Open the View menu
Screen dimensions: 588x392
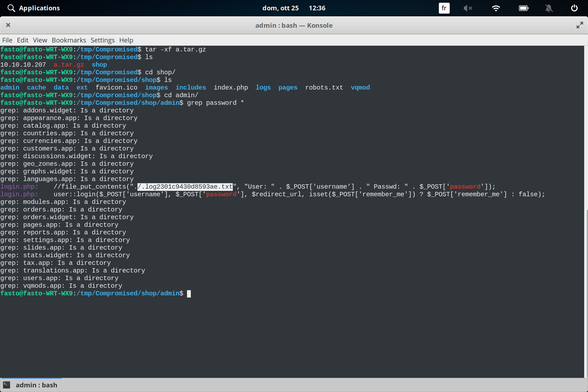(40, 40)
